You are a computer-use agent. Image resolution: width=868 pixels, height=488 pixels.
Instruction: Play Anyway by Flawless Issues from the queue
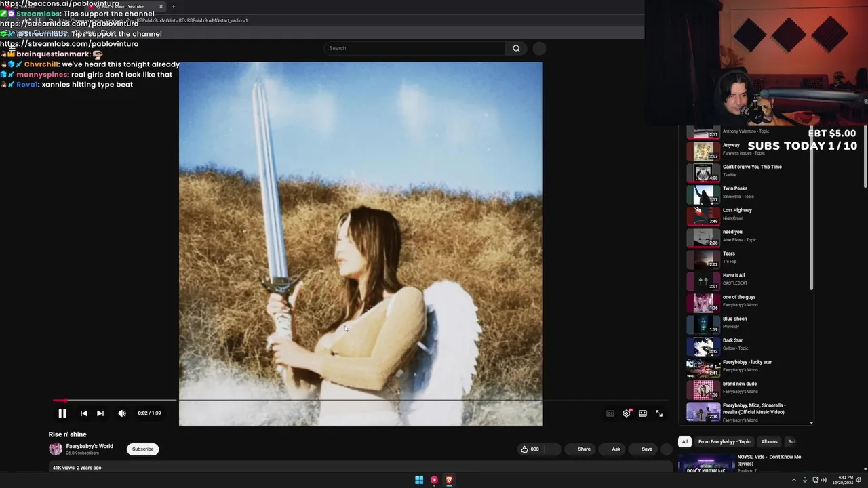pos(747,150)
